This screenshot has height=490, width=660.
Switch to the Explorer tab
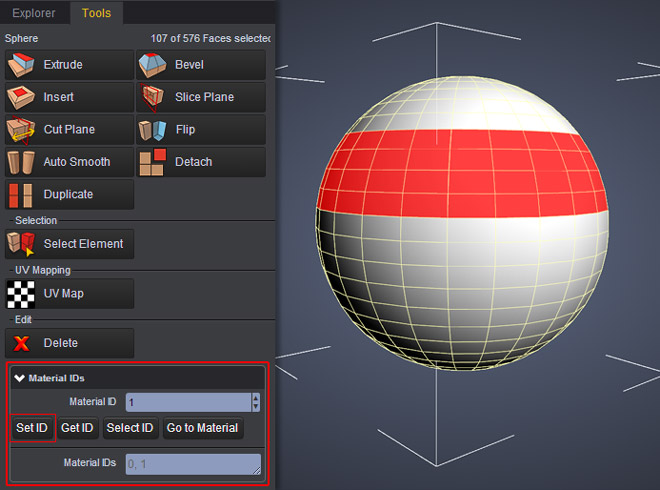tap(34, 13)
